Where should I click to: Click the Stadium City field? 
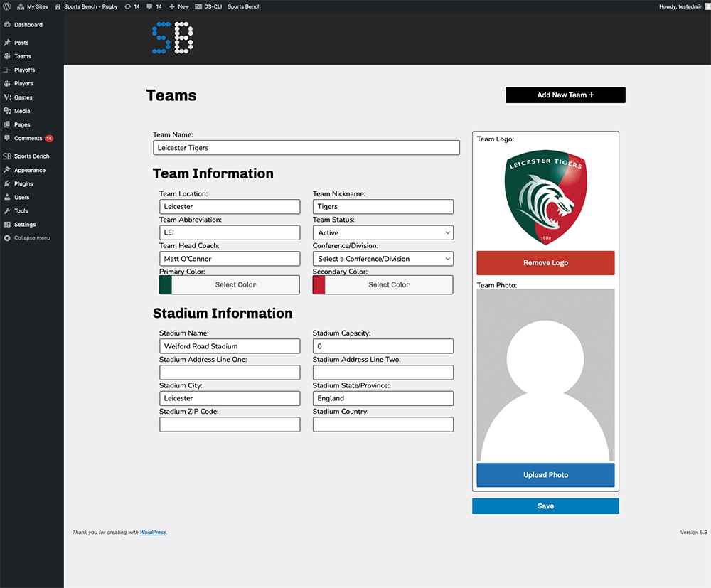pyautogui.click(x=230, y=398)
